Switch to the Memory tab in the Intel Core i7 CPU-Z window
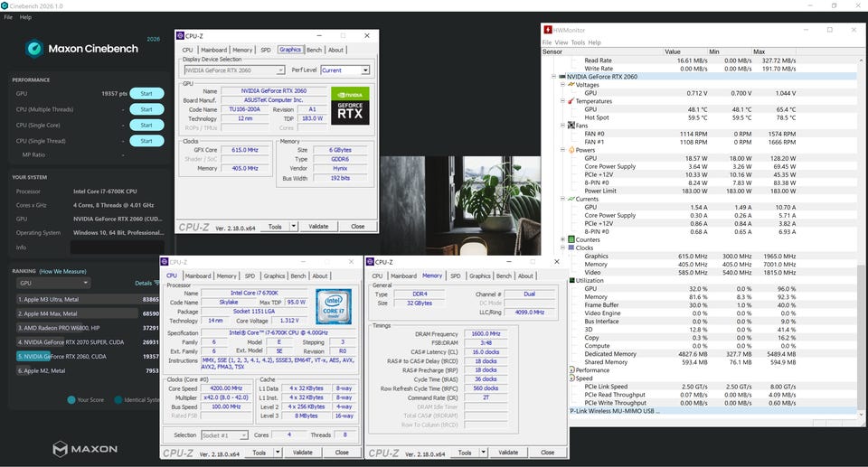This screenshot has width=868, height=467. 226,276
